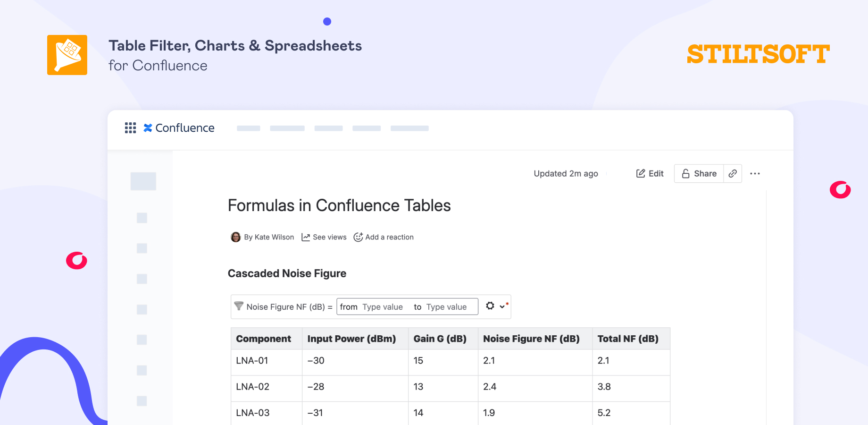
Task: Click the gain value 14 cell
Action: (x=443, y=413)
